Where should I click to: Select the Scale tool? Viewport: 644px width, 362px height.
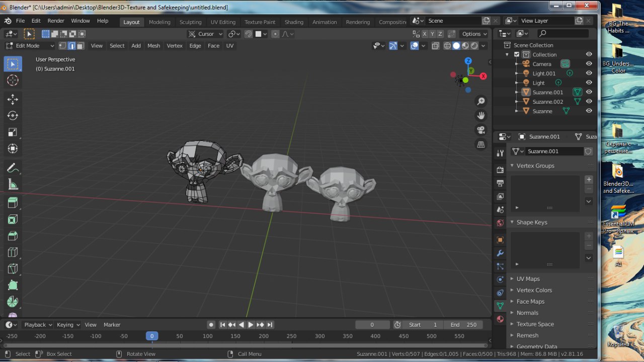pyautogui.click(x=13, y=132)
